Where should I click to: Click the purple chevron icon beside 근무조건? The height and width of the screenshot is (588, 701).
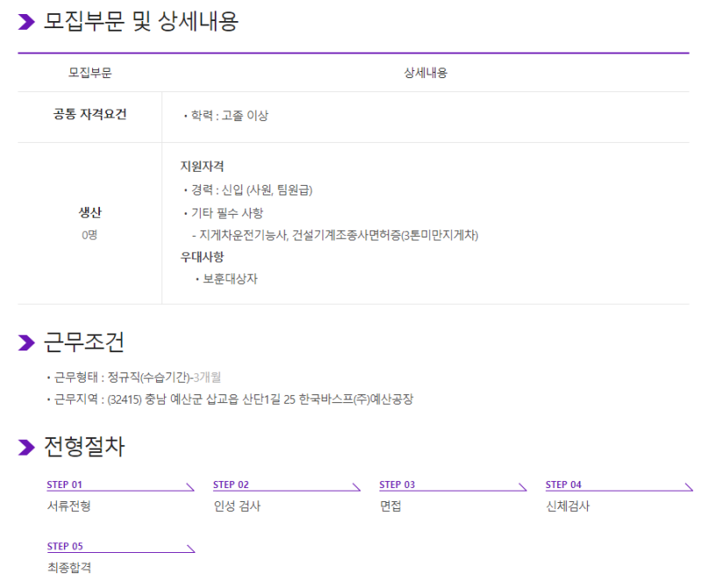click(x=26, y=343)
